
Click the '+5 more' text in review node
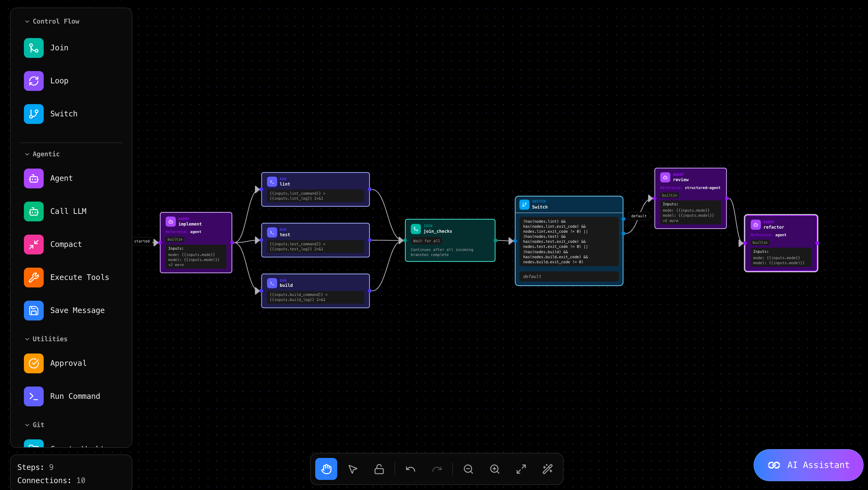[670, 221]
